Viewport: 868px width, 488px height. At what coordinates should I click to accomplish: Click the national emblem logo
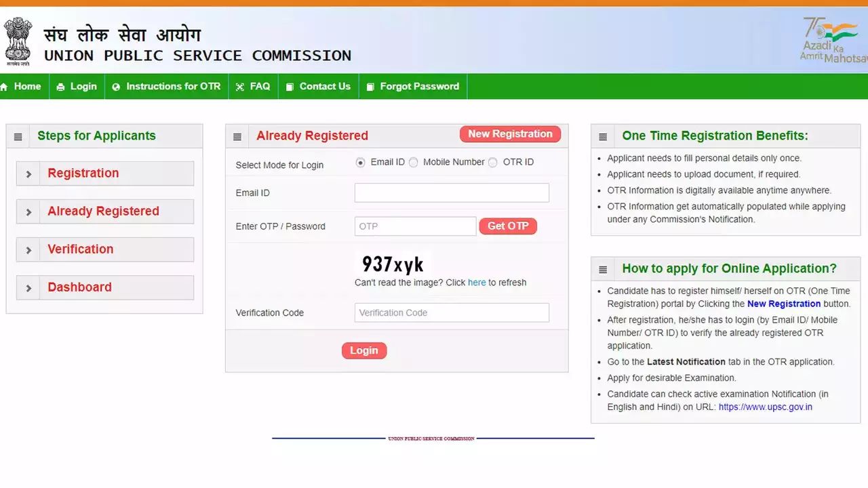coord(17,41)
